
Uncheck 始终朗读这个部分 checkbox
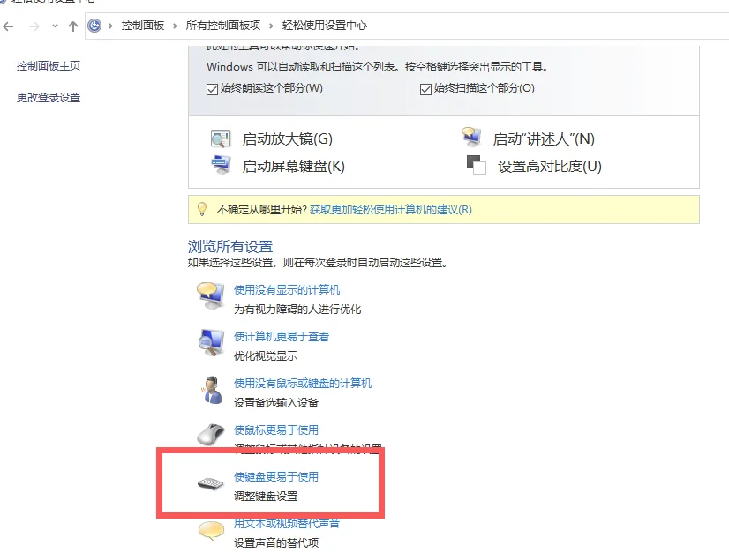pyautogui.click(x=212, y=89)
